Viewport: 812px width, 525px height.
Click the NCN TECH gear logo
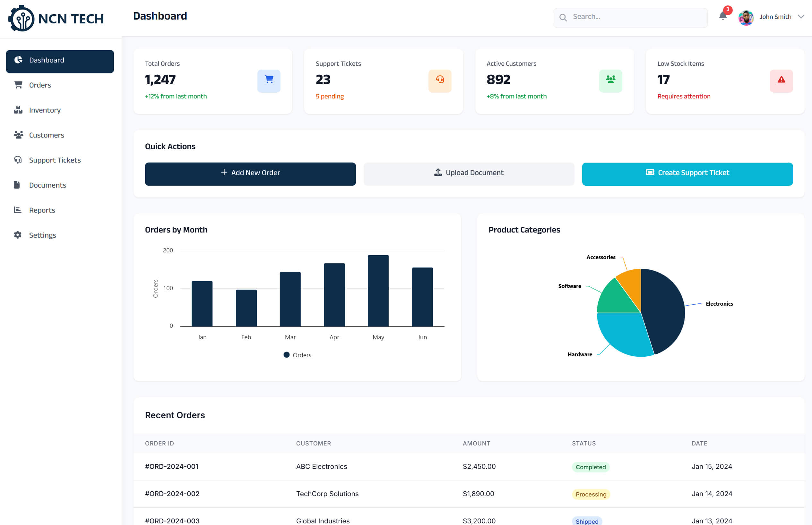click(22, 18)
